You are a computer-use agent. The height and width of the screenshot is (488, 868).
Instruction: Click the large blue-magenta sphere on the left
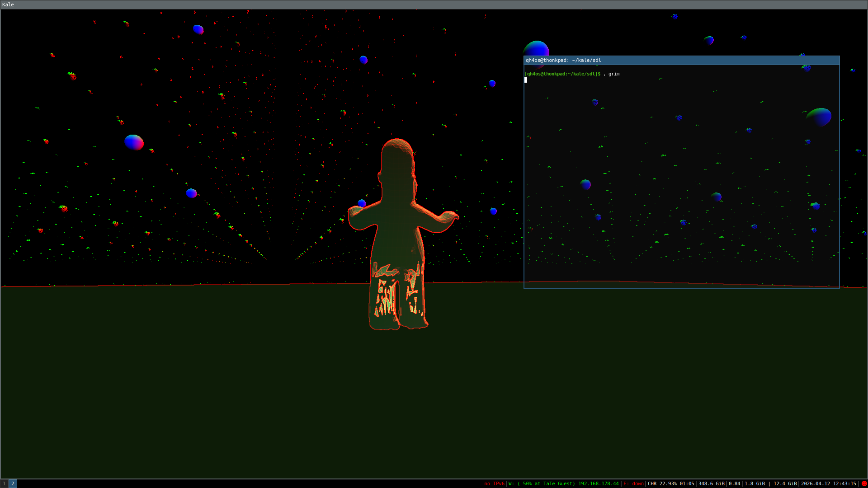point(134,142)
